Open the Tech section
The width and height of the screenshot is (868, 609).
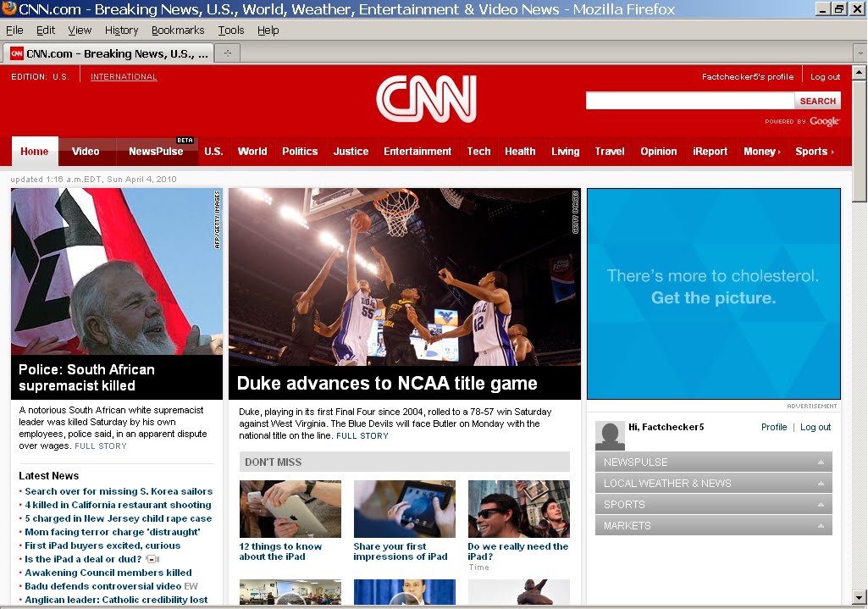[x=478, y=151]
